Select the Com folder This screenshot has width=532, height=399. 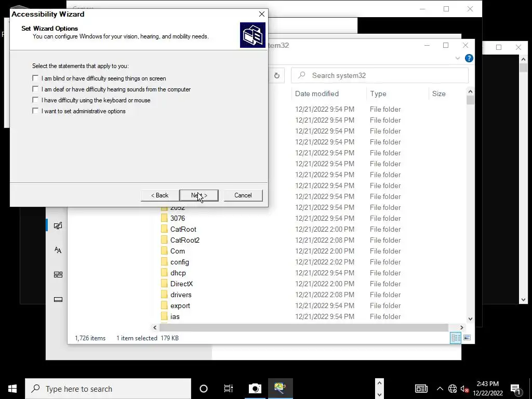click(178, 251)
